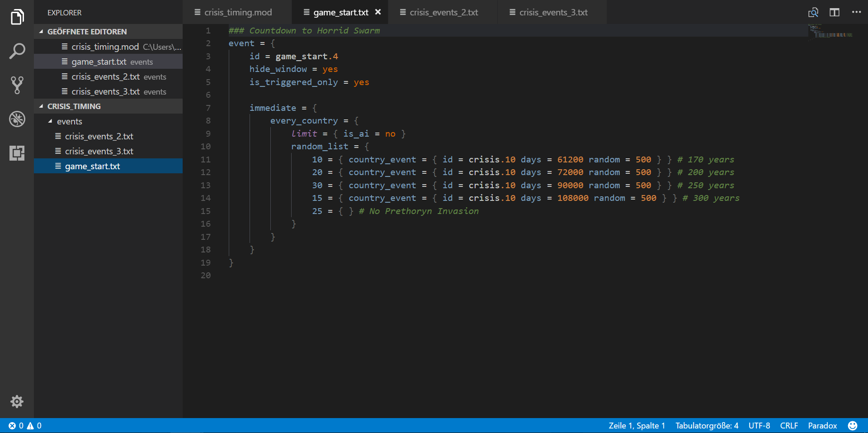
Task: Open the Search view in activity bar
Action: 17,51
